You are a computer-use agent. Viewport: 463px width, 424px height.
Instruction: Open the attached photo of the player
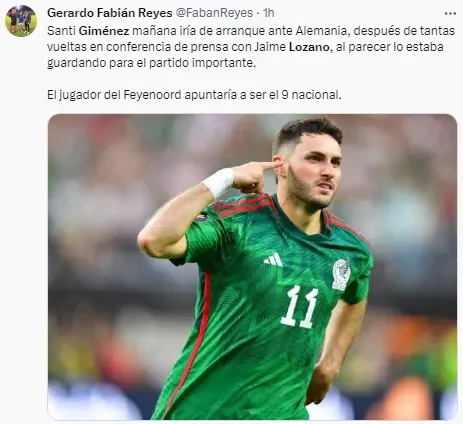[252, 267]
